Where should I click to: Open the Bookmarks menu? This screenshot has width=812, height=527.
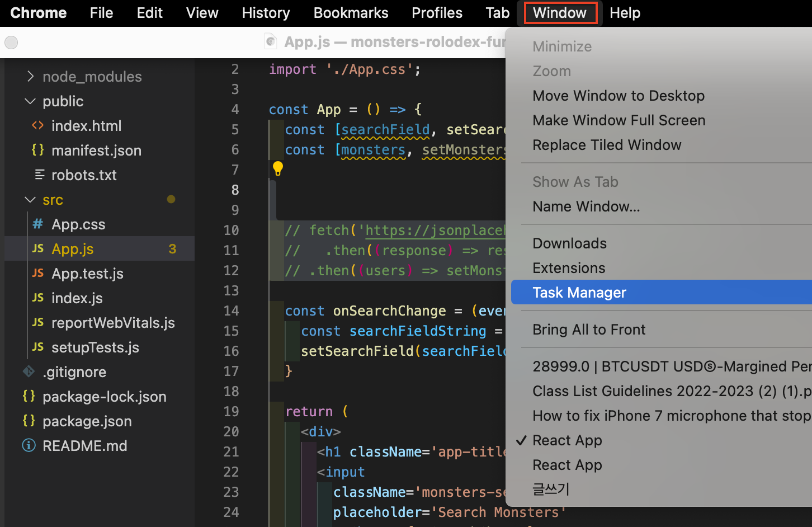(x=351, y=13)
